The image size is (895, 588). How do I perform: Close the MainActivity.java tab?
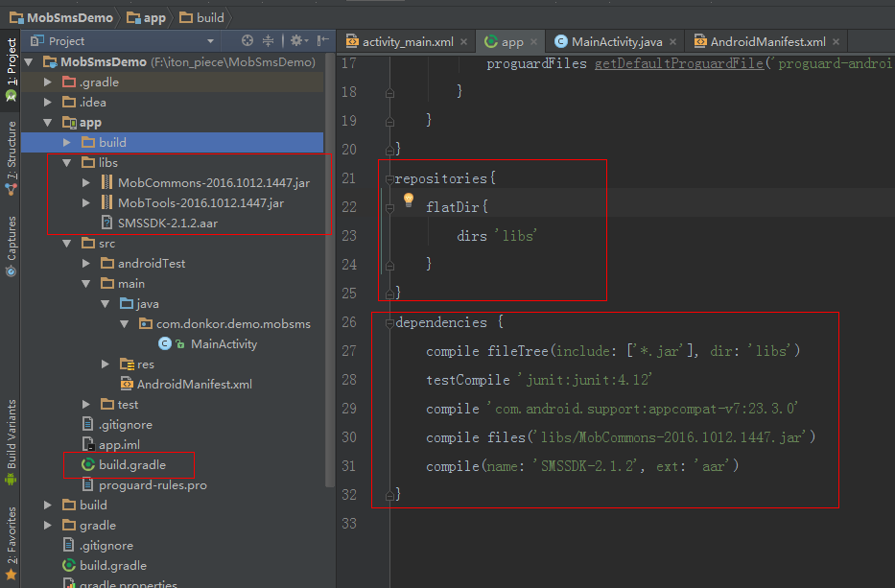[x=673, y=41]
